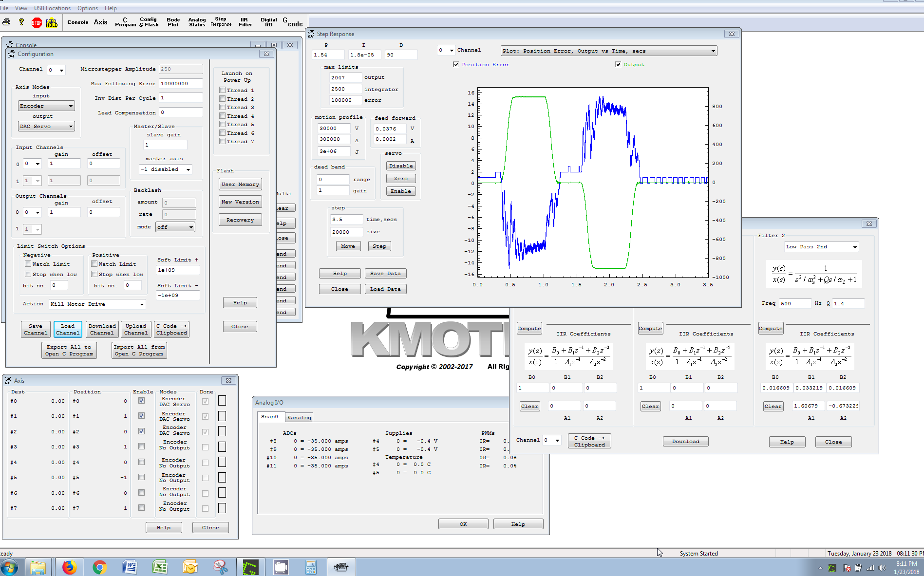Open help with the question mark icon
924x576 pixels.
coord(21,22)
